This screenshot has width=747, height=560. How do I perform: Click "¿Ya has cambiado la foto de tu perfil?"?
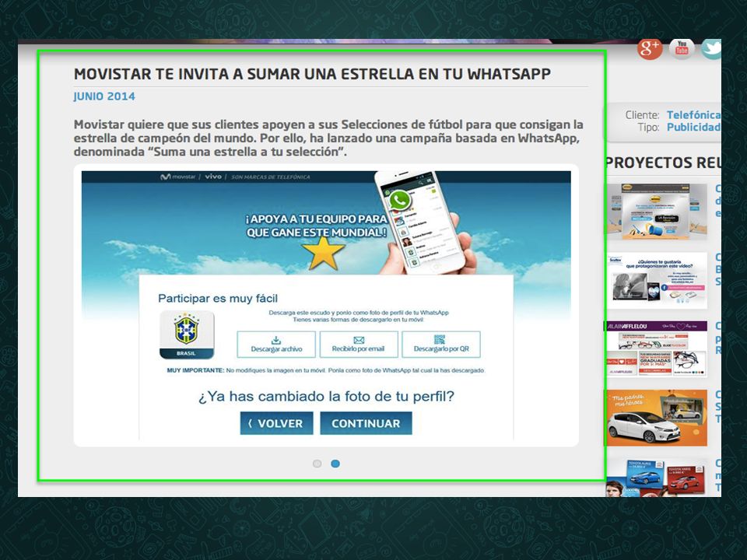pyautogui.click(x=326, y=396)
